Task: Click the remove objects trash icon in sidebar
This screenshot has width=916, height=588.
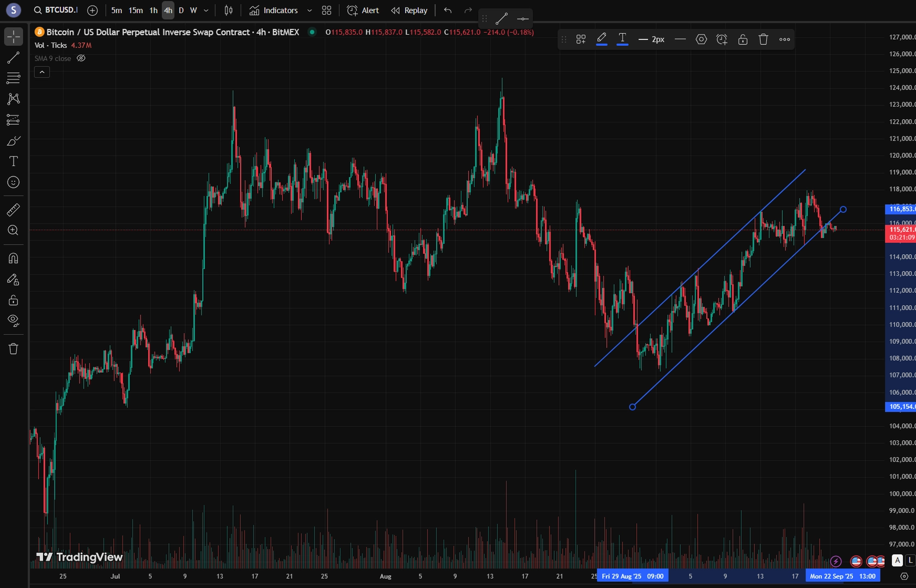Action: (x=14, y=348)
